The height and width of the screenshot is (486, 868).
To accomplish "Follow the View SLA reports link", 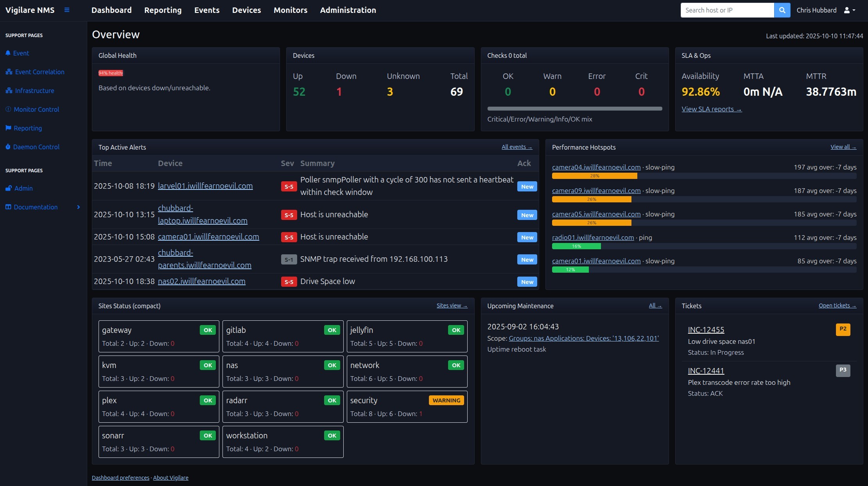I will pyautogui.click(x=711, y=109).
